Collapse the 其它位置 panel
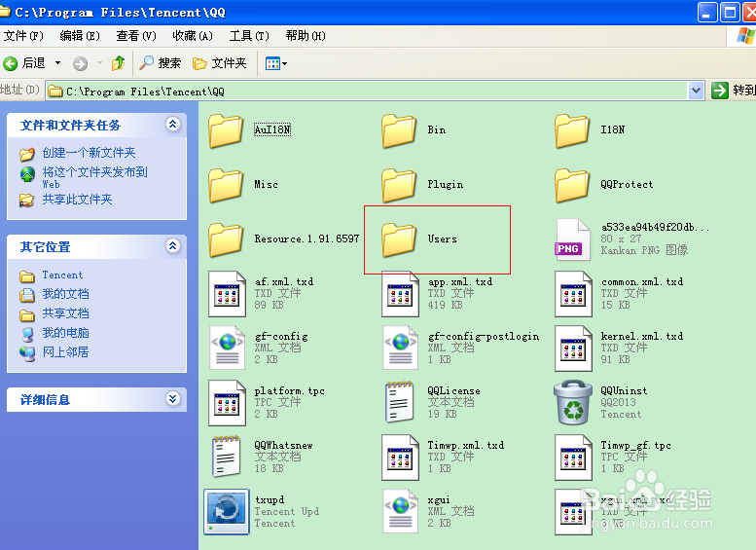Viewport: 756px width, 550px height. [x=173, y=246]
